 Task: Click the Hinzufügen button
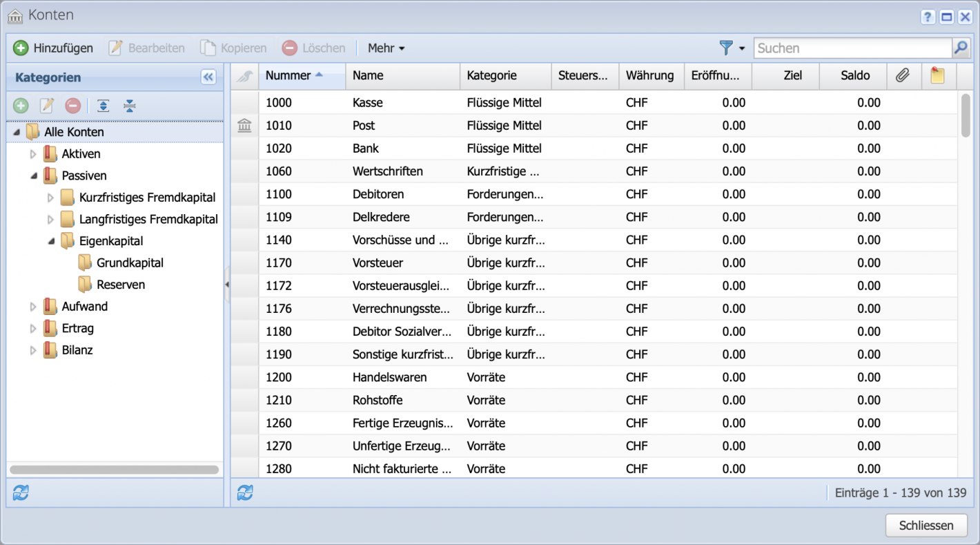point(55,48)
